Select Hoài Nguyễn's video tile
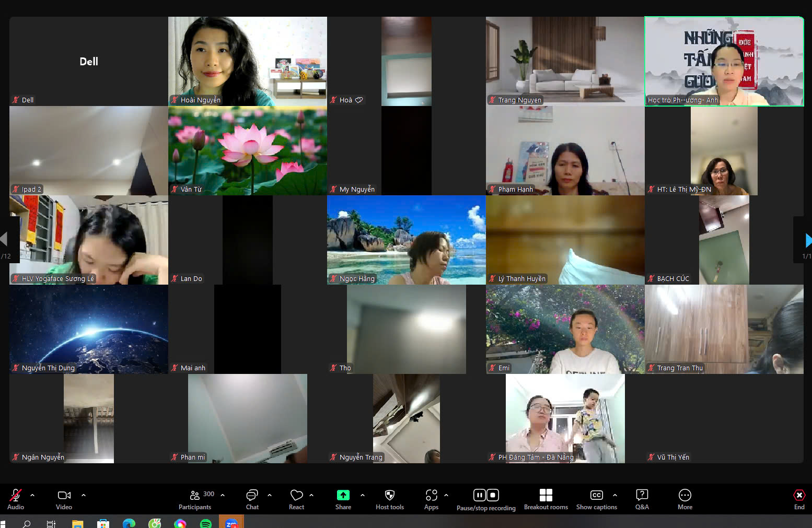Screen dimensions: 812x528 click(x=248, y=61)
